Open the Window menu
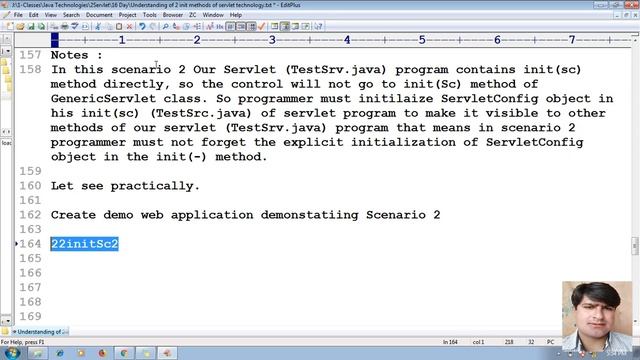This screenshot has height=360, width=640. (x=213, y=15)
